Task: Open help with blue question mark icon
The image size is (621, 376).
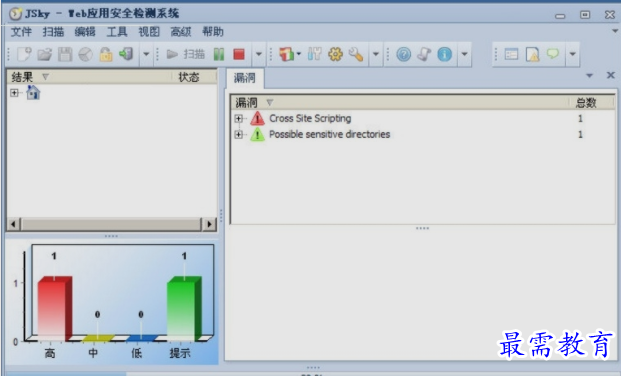Action: tap(404, 54)
